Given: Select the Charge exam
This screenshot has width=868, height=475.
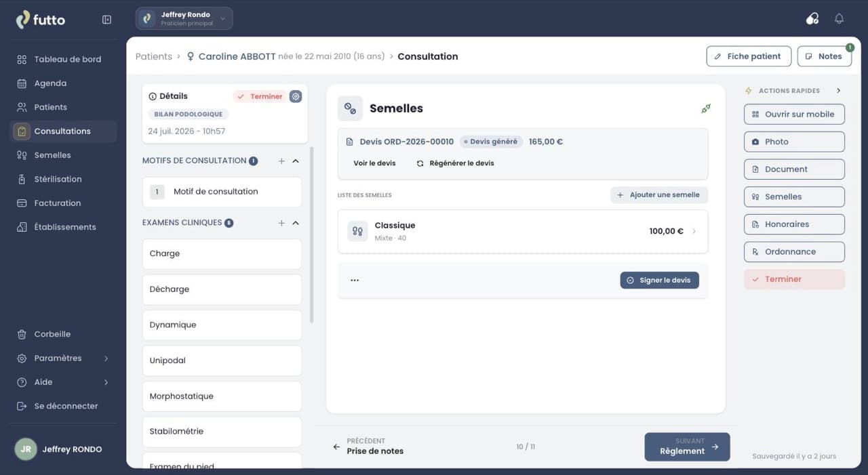Looking at the screenshot, I should pos(222,254).
